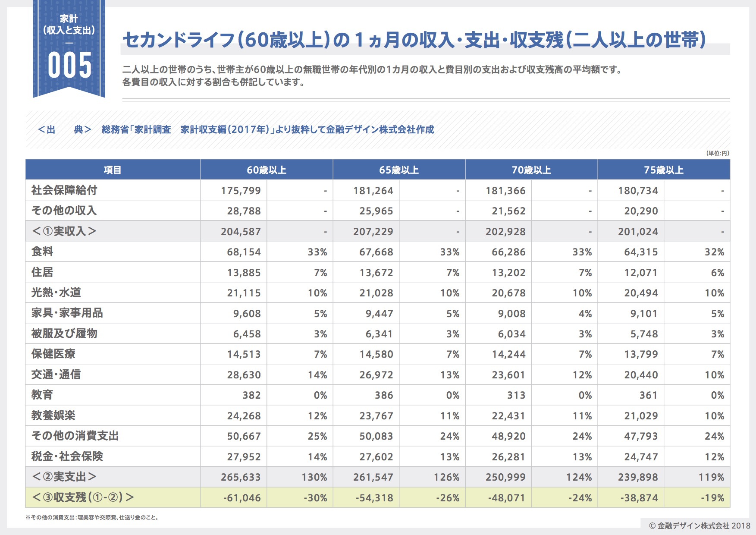Click the 項目 header cell
This screenshot has height=535, width=756.
pyautogui.click(x=113, y=170)
